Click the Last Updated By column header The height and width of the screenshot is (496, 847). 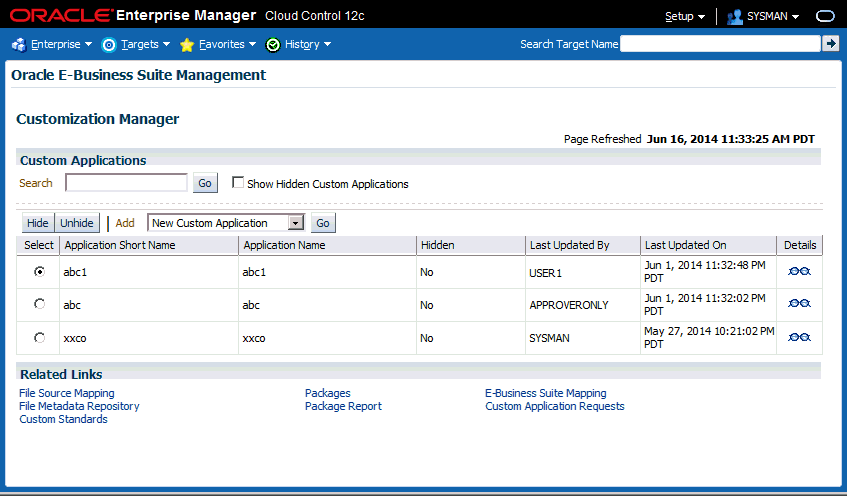click(583, 245)
